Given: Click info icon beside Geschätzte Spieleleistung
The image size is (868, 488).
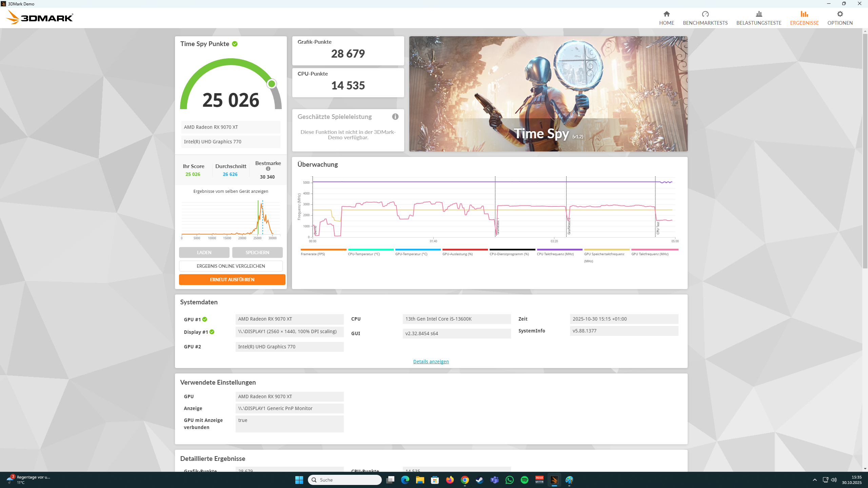Looking at the screenshot, I should click(x=395, y=117).
